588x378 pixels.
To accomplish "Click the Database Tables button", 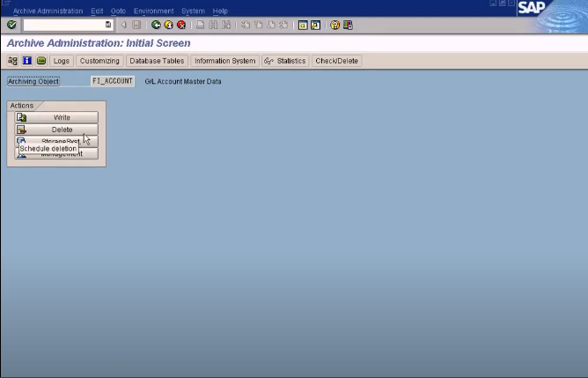I will click(x=157, y=61).
